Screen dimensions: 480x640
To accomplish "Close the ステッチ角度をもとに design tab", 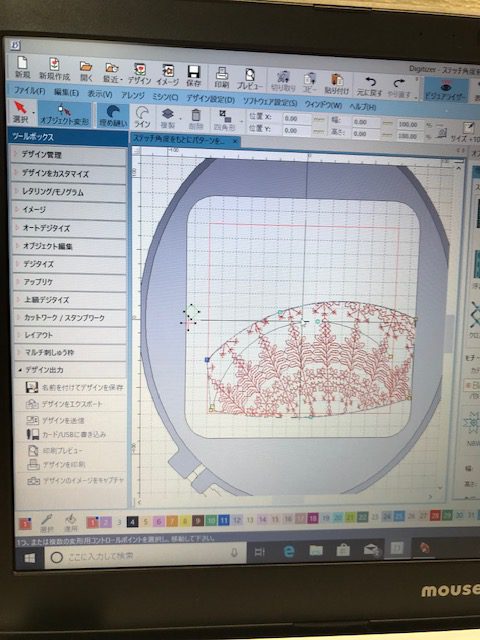I will coord(236,141).
